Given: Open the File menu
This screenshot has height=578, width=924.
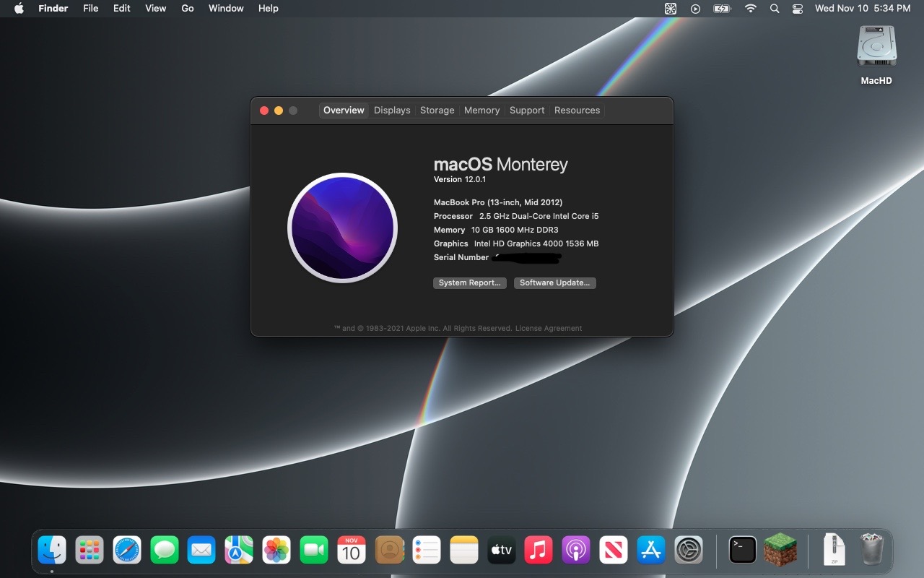Looking at the screenshot, I should click(x=90, y=9).
